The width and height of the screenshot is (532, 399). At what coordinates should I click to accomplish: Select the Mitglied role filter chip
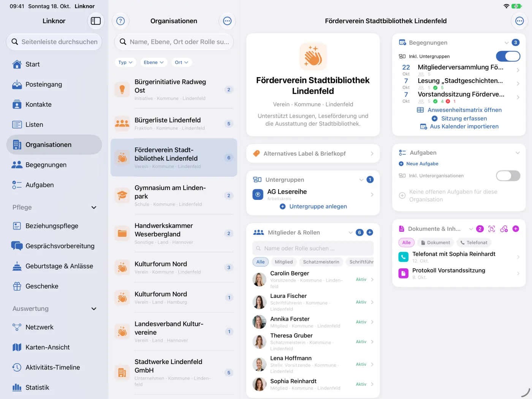pos(284,262)
